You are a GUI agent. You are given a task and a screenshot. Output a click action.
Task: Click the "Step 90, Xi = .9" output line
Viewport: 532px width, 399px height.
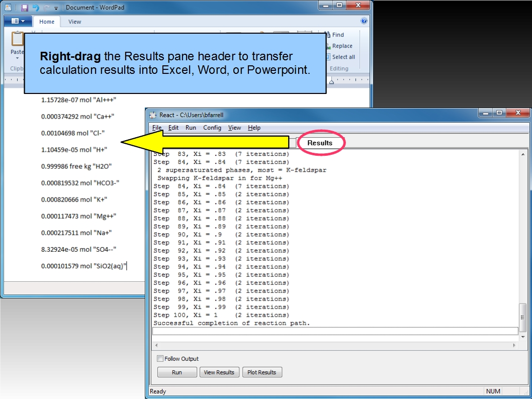221,234
